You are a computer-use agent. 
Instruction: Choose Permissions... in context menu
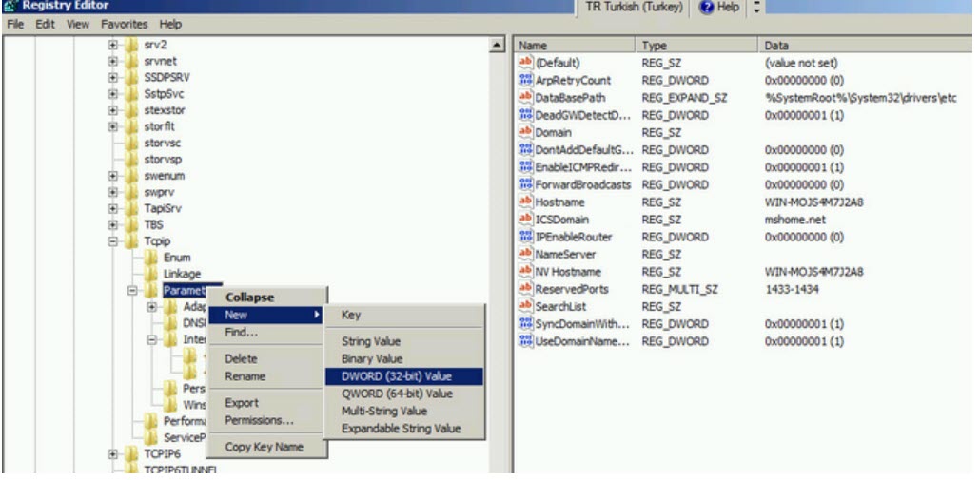point(259,420)
